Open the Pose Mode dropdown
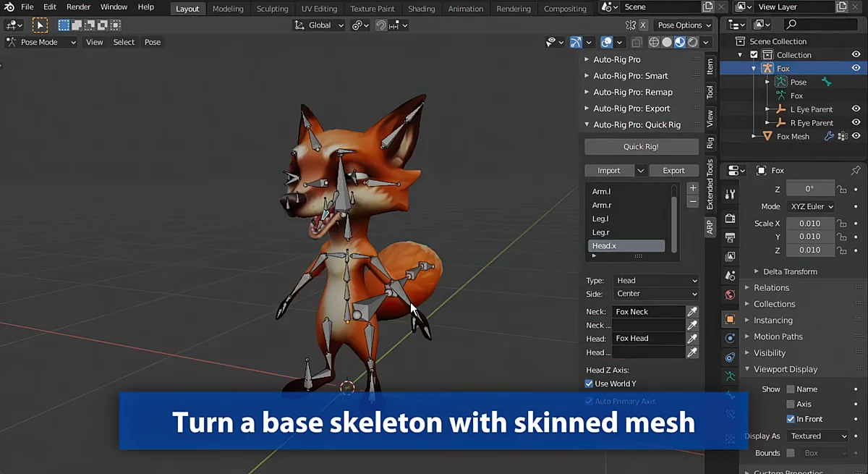Viewport: 868px width, 474px height. 42,42
